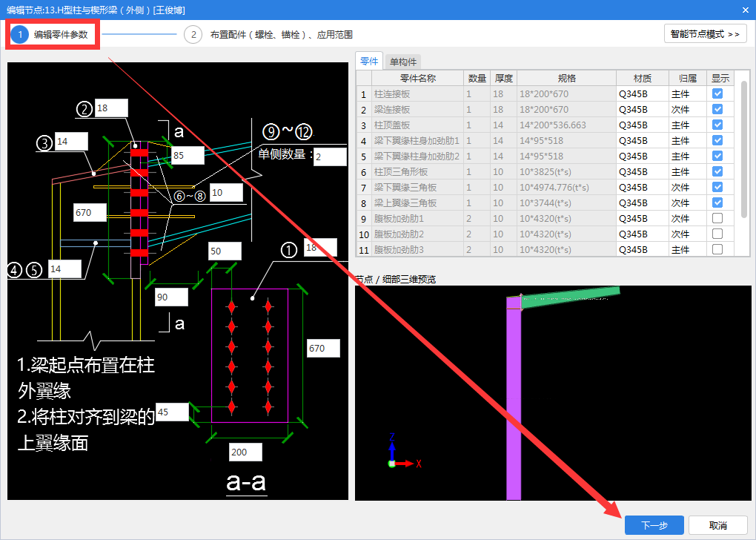This screenshot has width=756, height=540.
Task: Edit part ② thickness field 18
Action: (111, 108)
